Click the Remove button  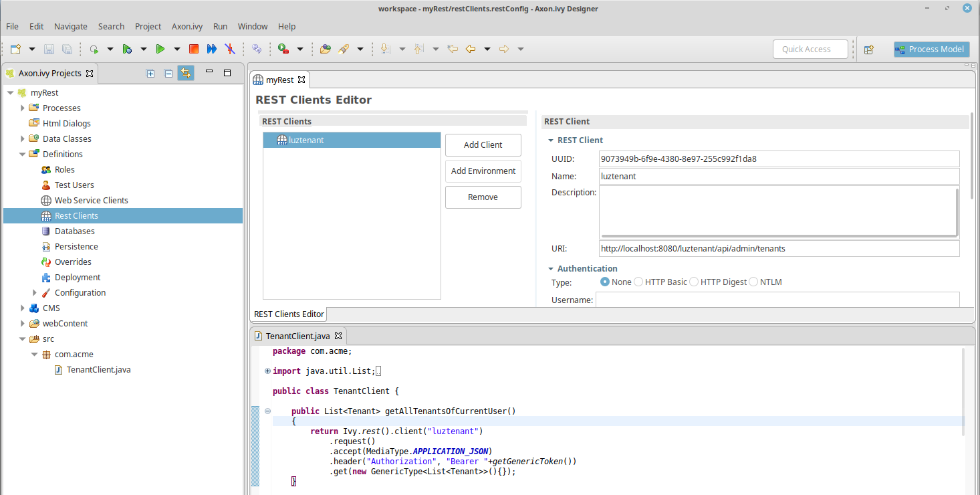(483, 197)
